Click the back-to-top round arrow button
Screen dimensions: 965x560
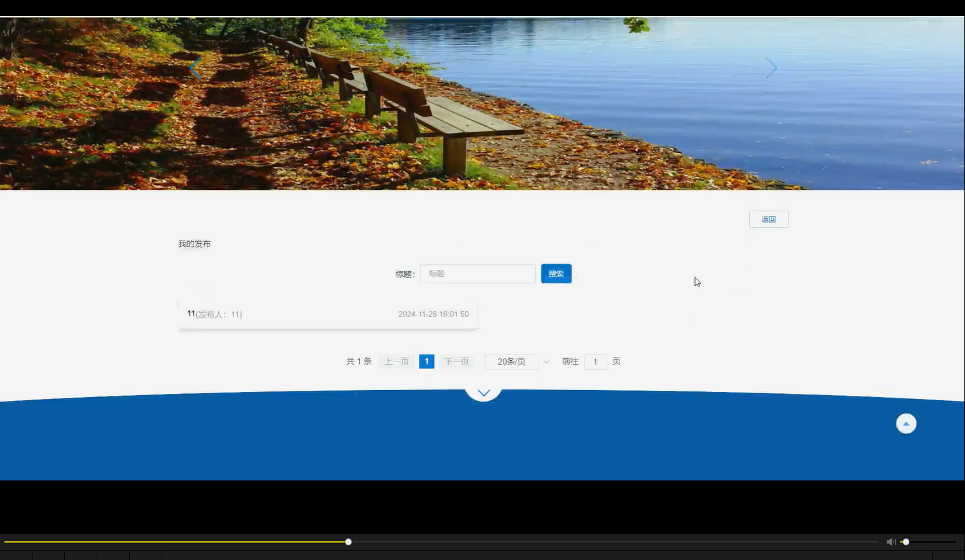pos(906,424)
